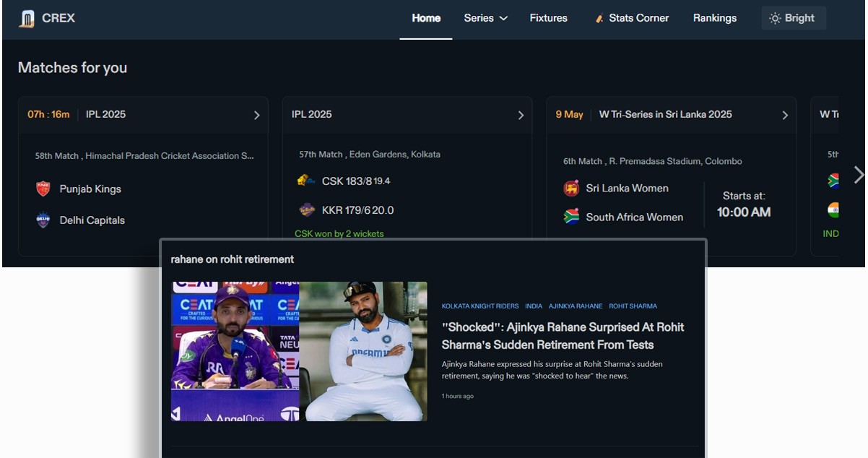Screen dimensions: 868x458
Task: Click the CREX logo icon
Action: (x=27, y=19)
